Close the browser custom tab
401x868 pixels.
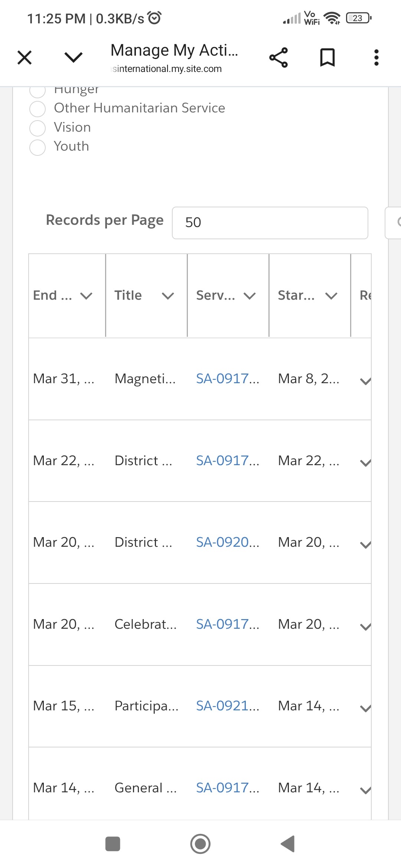(x=24, y=57)
